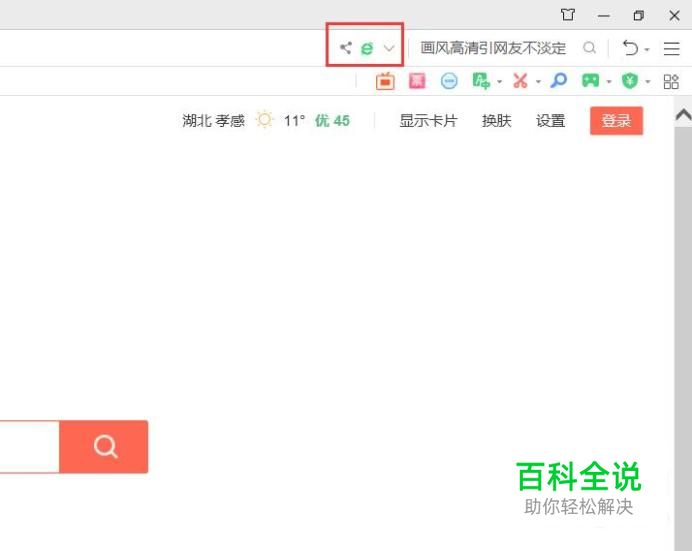Open the hamburger main menu

click(671, 48)
